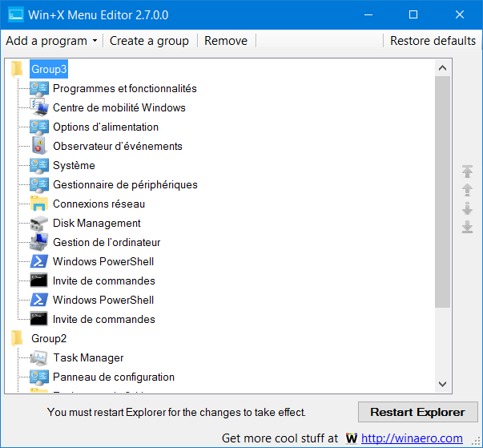
Task: Click the Panneau de configuration icon
Action: point(39,377)
